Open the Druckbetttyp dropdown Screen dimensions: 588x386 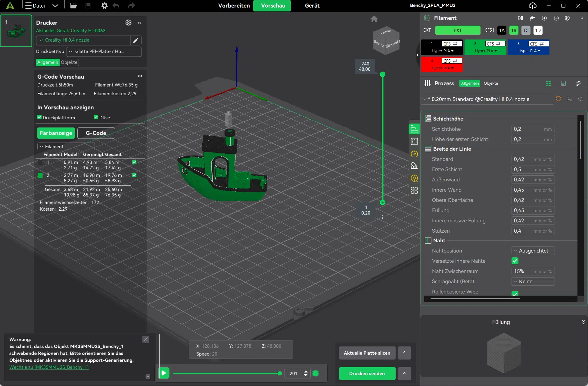(x=104, y=52)
